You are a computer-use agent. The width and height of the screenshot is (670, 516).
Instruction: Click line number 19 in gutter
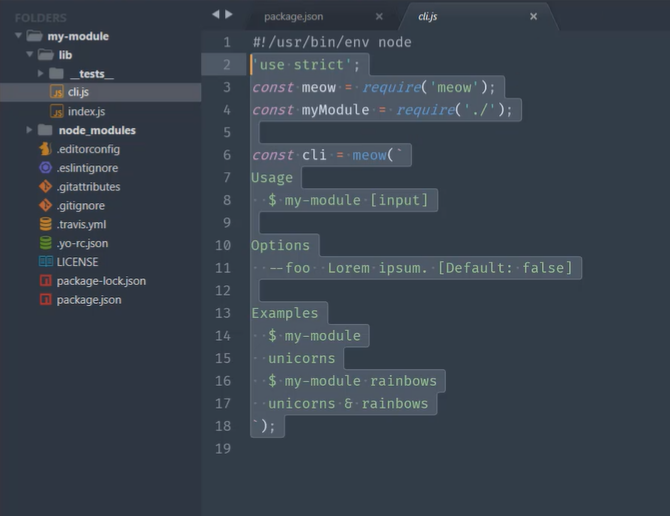pos(223,449)
